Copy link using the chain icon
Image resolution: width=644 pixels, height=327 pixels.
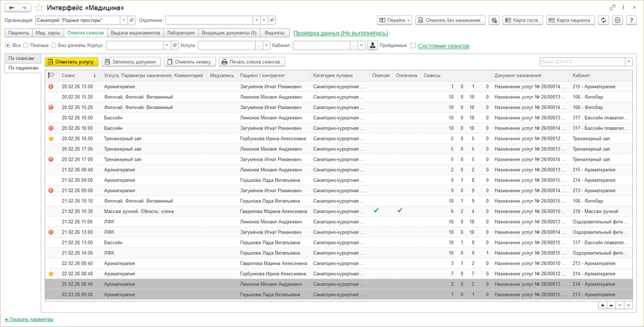click(x=612, y=7)
